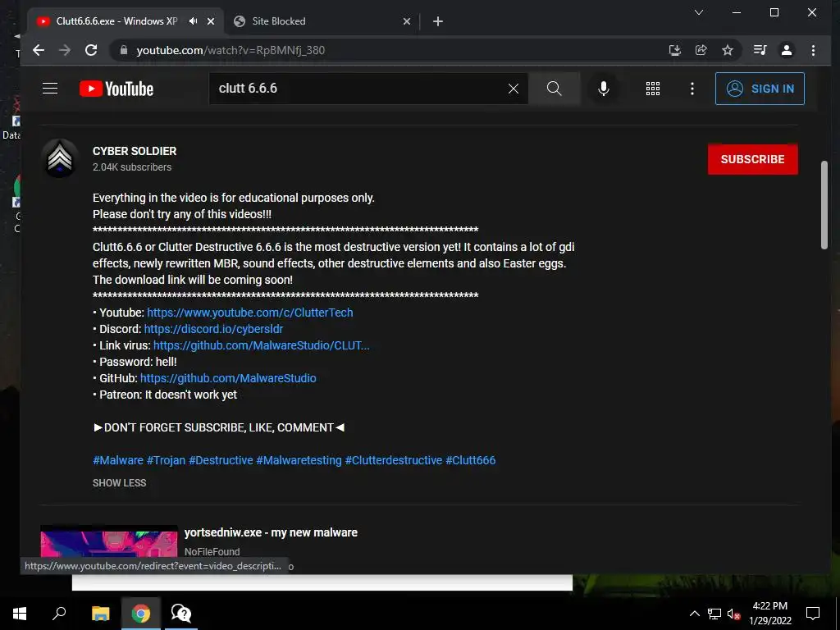Screen dimensions: 840x630
Task: Click the #Trojan hashtag
Action: coord(166,460)
